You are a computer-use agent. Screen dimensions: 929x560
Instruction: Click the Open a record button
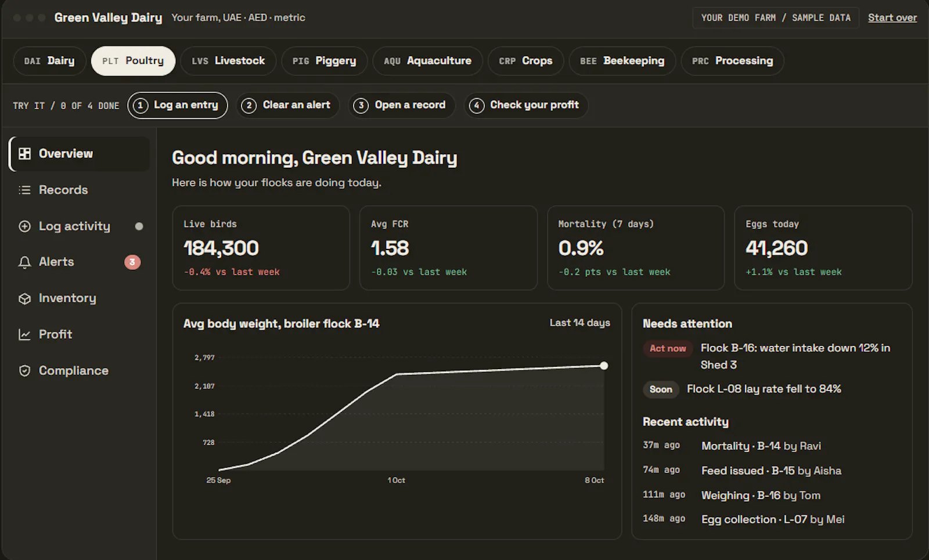click(402, 105)
